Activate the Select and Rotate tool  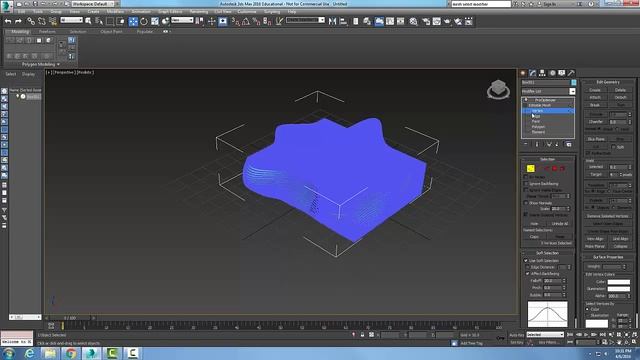(144, 21)
